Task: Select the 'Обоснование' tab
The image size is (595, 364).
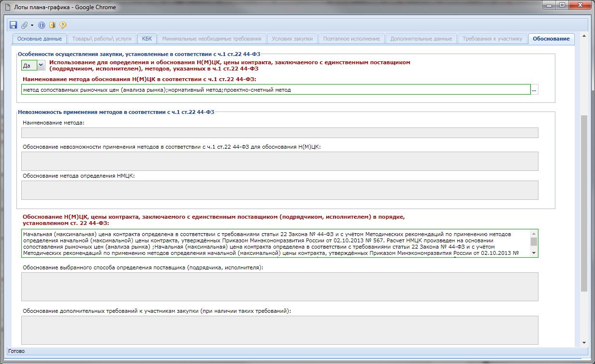Action: click(551, 39)
